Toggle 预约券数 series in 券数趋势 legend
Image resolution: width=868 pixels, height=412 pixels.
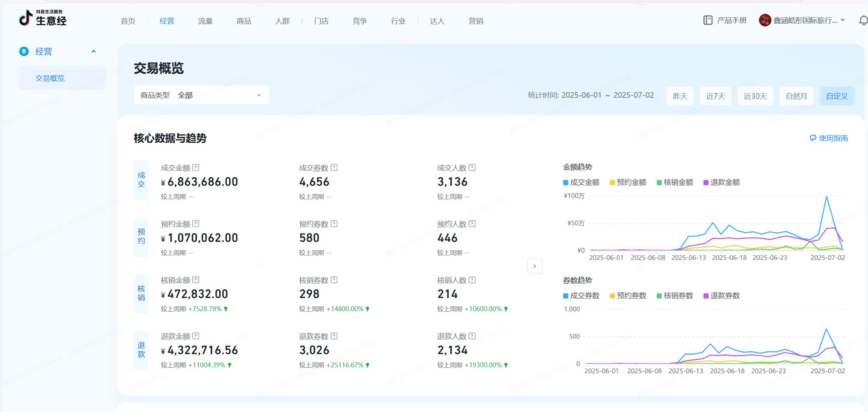point(628,296)
